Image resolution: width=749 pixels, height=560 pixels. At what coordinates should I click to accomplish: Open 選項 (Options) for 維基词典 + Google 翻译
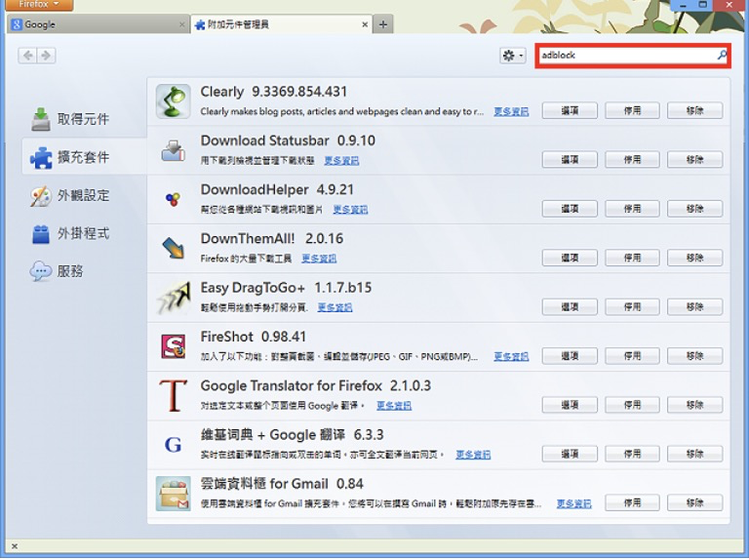click(570, 454)
